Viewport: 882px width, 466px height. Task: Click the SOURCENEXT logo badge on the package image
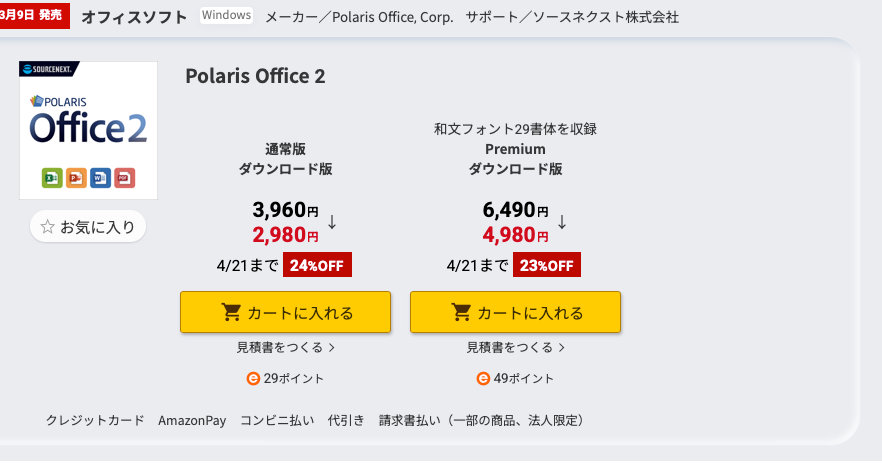pos(49,69)
